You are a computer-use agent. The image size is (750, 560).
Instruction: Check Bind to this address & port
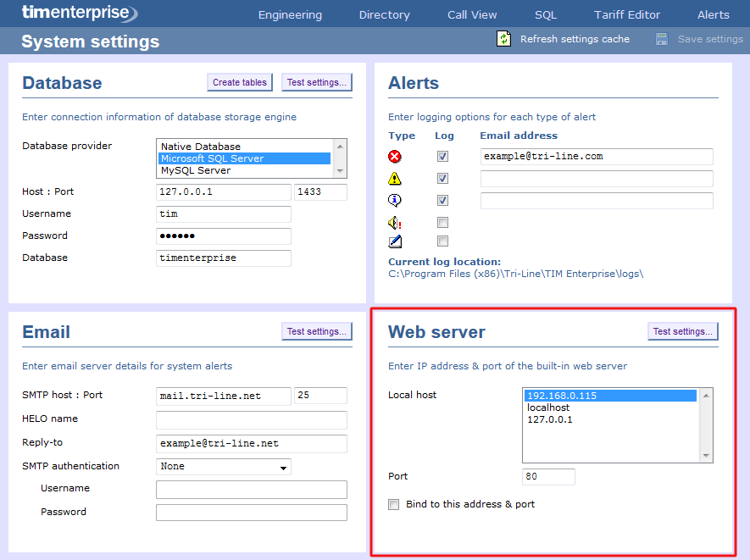tap(394, 505)
